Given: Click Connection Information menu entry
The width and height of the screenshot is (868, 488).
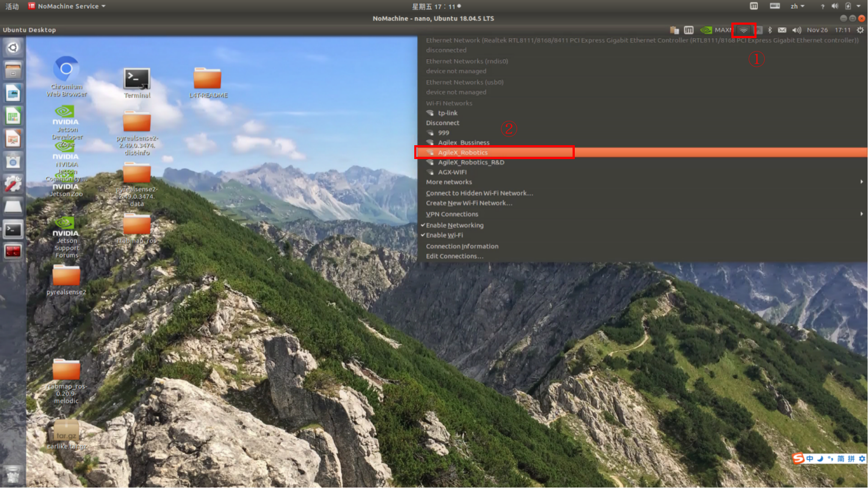Looking at the screenshot, I should point(462,246).
